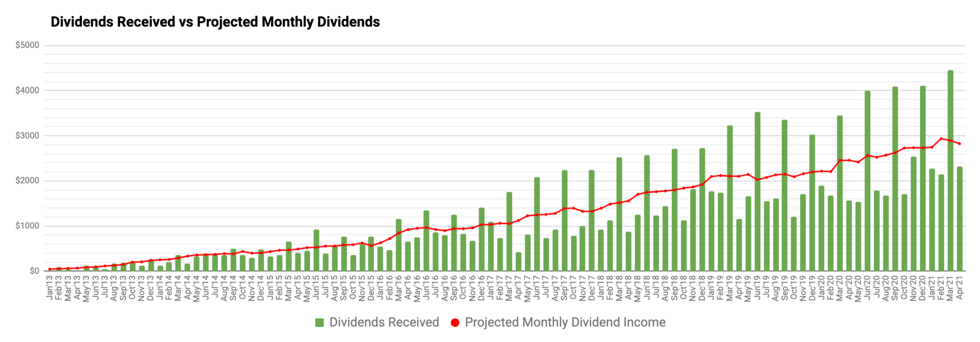
Task: Select the green bar for Jun'17
Action: [537, 224]
